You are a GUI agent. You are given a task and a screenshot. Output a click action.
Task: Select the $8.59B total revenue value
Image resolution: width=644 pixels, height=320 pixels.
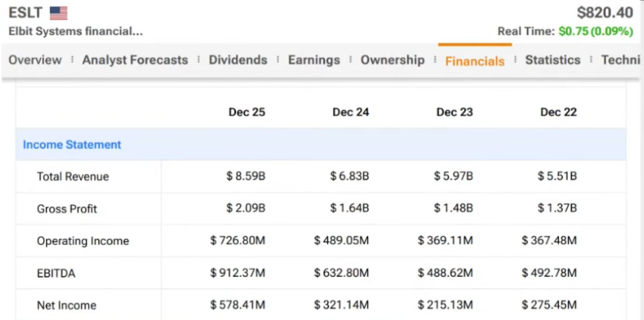tap(246, 176)
